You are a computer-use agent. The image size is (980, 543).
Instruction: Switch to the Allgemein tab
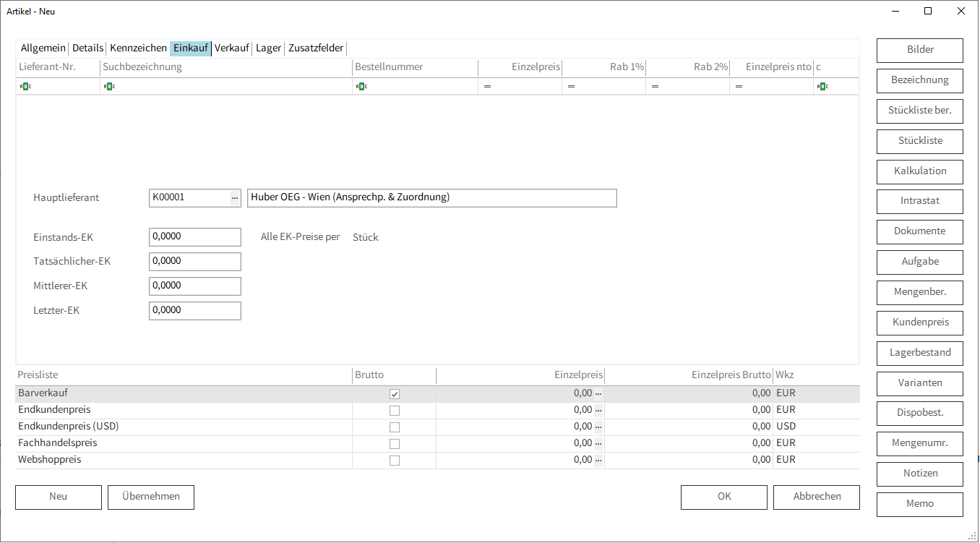tap(43, 48)
